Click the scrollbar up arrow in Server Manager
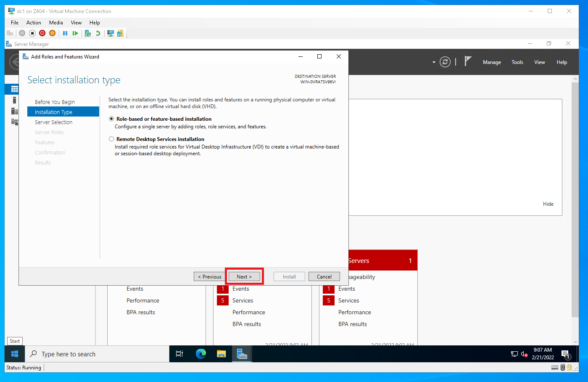This screenshot has width=588, height=382. [575, 79]
